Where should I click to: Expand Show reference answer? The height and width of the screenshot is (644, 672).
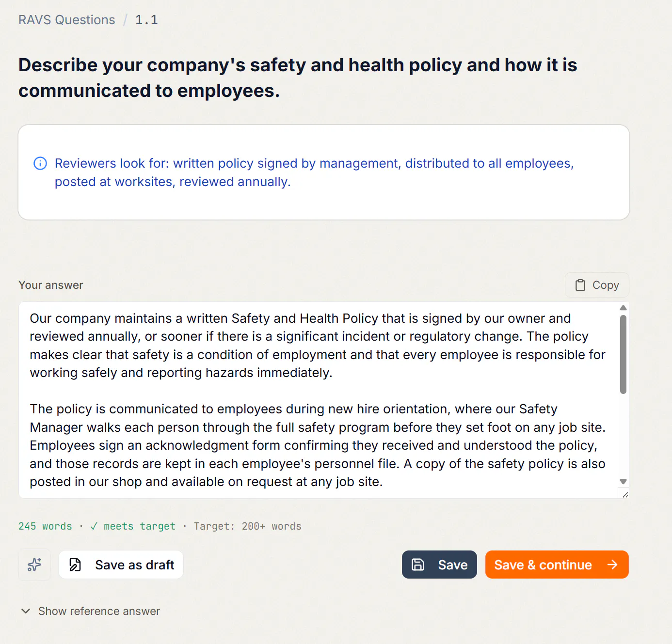(x=90, y=611)
